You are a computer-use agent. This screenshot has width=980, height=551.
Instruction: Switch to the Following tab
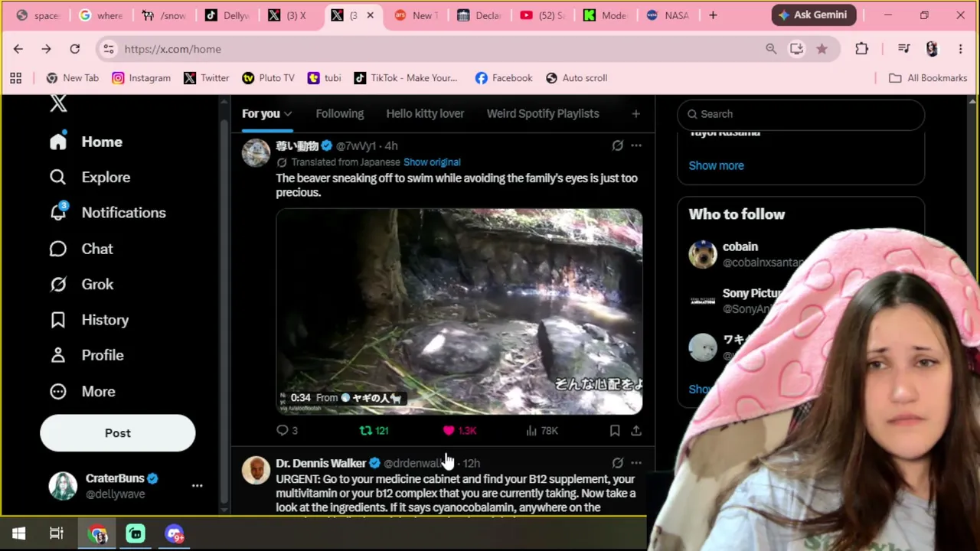(340, 113)
